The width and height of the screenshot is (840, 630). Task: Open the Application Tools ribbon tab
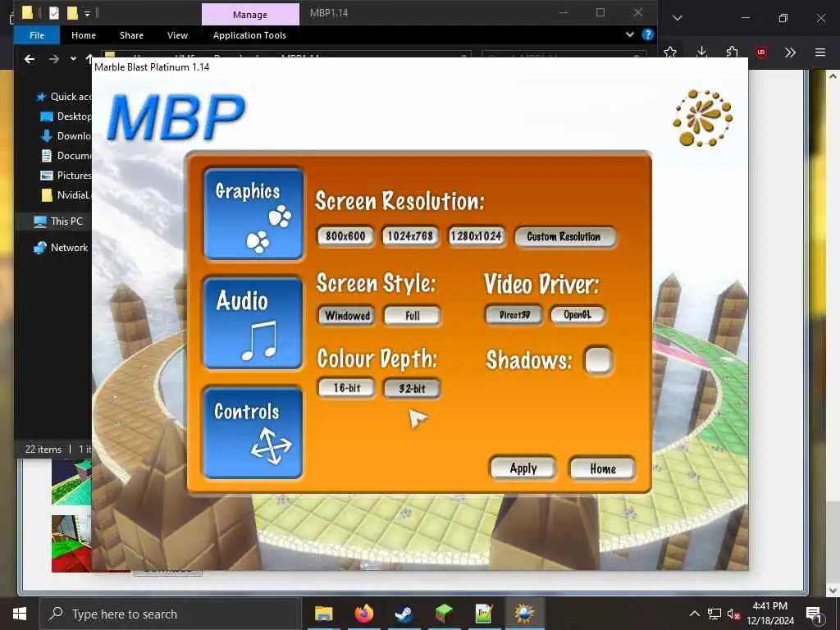click(249, 35)
